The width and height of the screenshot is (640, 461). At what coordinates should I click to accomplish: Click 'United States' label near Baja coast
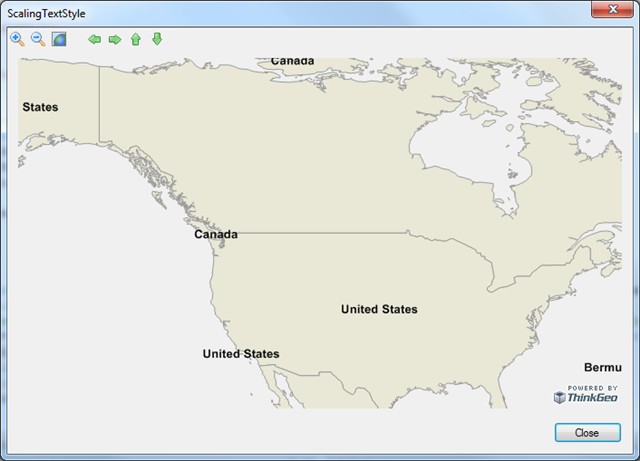(241, 354)
